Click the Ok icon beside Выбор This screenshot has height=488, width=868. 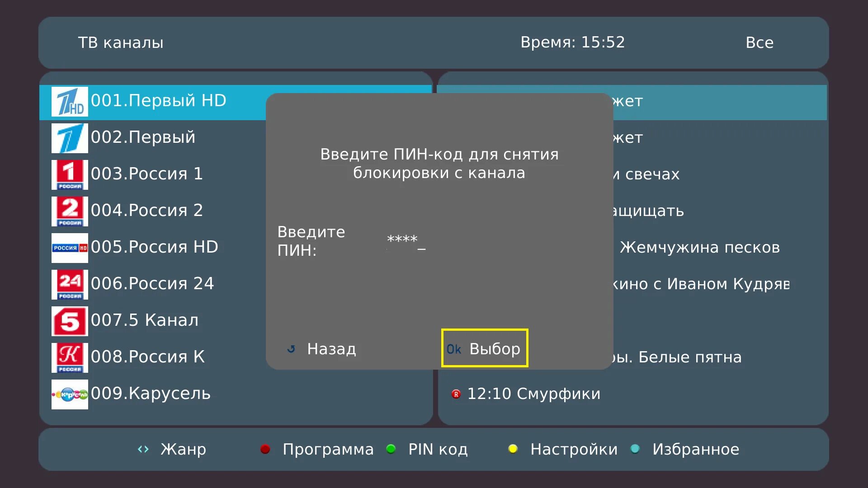pyautogui.click(x=454, y=349)
